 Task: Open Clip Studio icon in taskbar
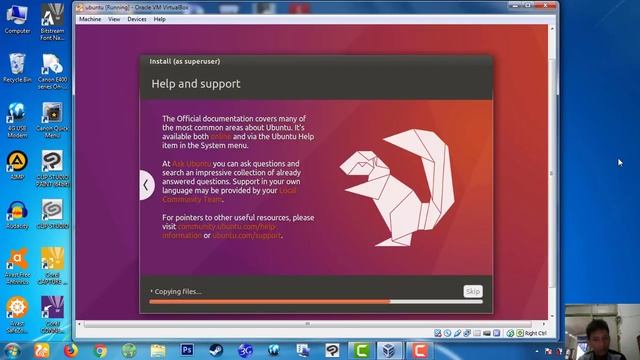pyautogui.click(x=332, y=350)
